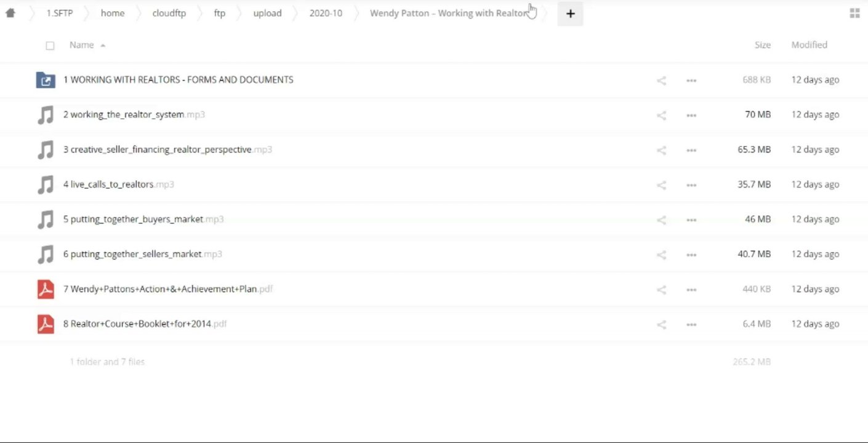
Task: Click audio icon of putting_together_sellers_market.mp3
Action: 46,254
